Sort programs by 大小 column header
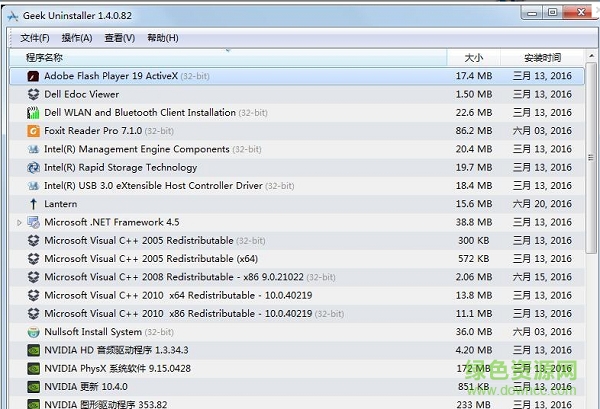The width and height of the screenshot is (600, 409). tap(473, 57)
